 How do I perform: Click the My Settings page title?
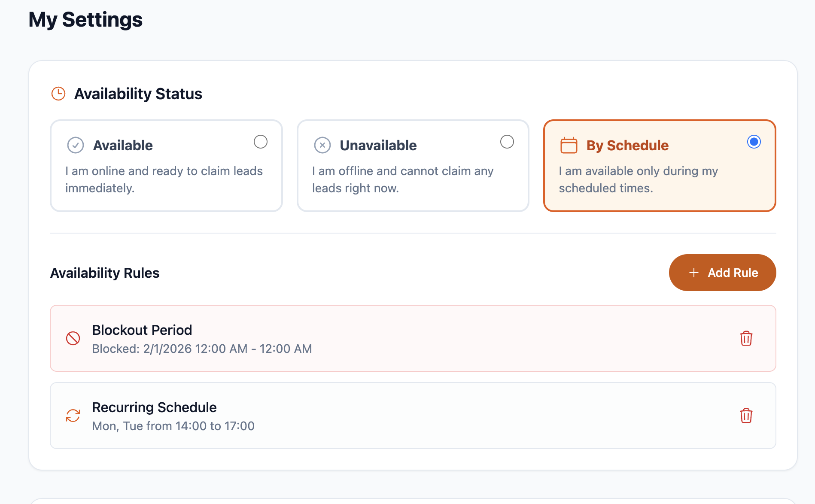point(85,19)
